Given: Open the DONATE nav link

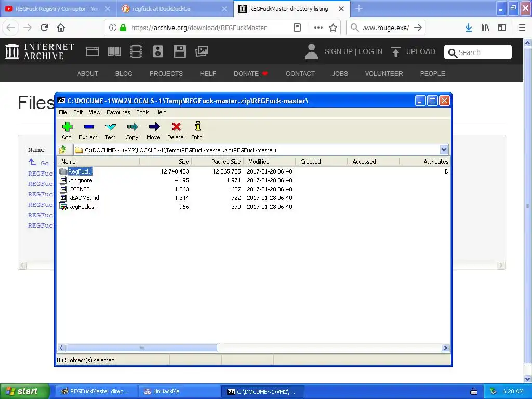Looking at the screenshot, I should pos(250,74).
